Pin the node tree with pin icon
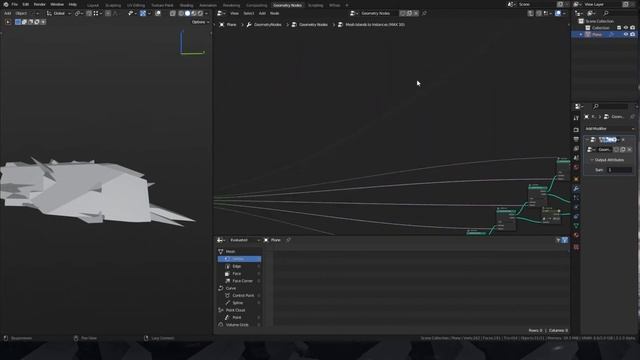640x360 pixels. click(x=424, y=13)
